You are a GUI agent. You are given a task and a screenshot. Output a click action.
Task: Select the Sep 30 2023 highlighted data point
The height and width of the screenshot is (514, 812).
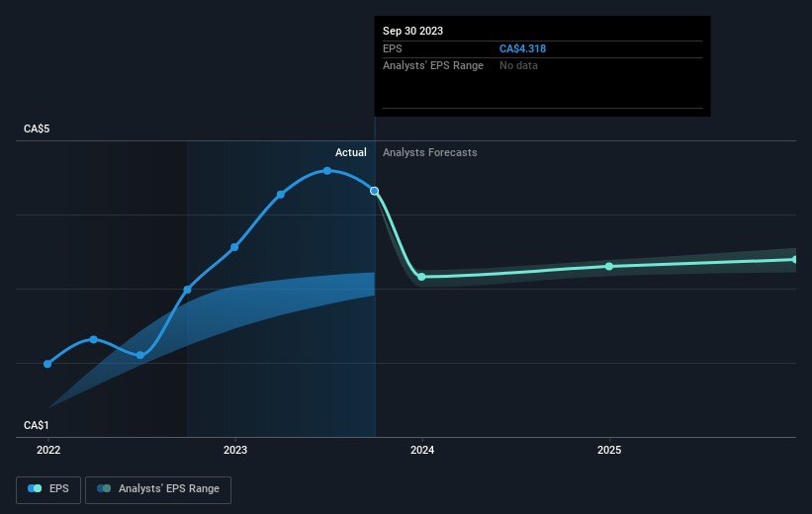[375, 191]
